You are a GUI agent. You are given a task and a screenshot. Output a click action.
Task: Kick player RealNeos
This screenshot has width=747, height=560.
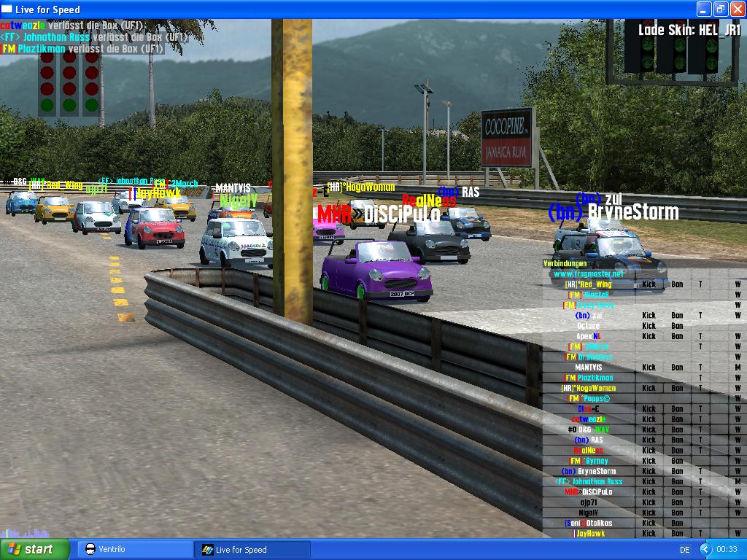pos(649,451)
